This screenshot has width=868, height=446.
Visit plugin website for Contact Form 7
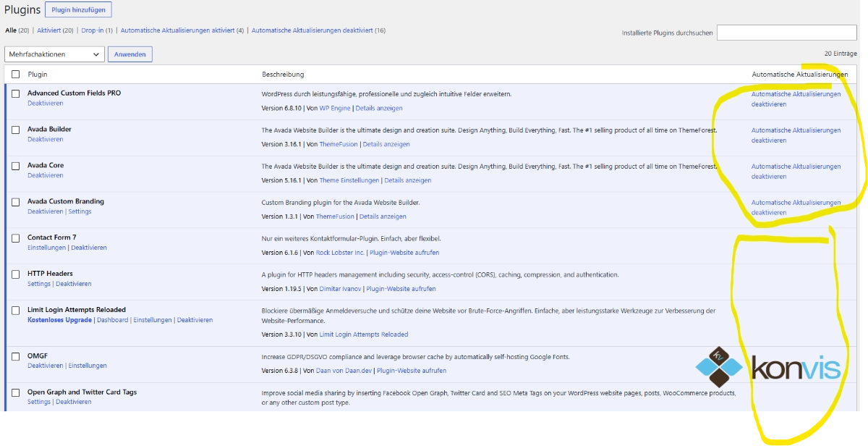tap(404, 253)
